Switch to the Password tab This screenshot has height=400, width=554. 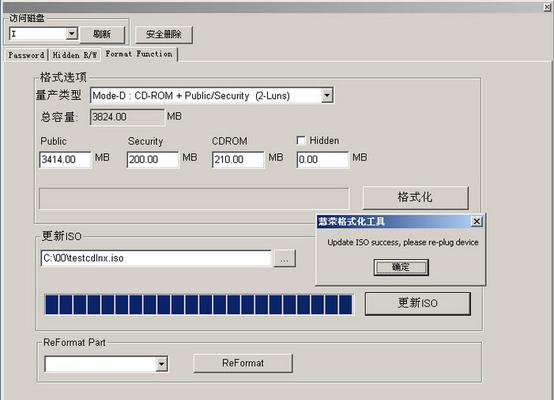pyautogui.click(x=26, y=55)
